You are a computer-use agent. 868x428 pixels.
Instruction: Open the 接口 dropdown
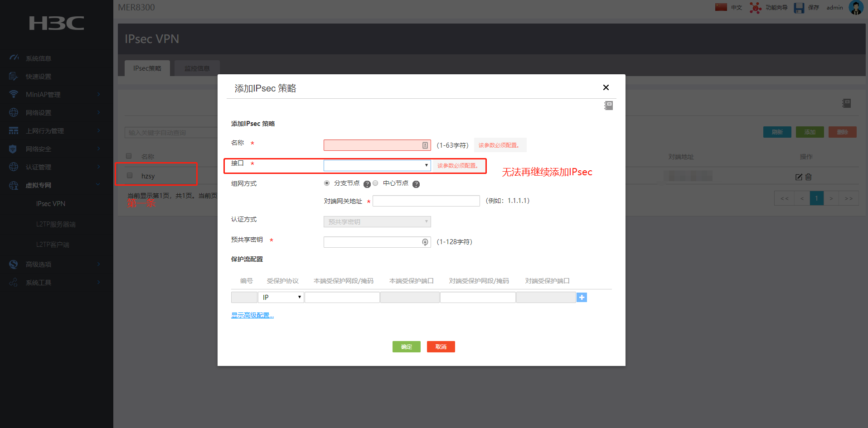[x=377, y=165]
